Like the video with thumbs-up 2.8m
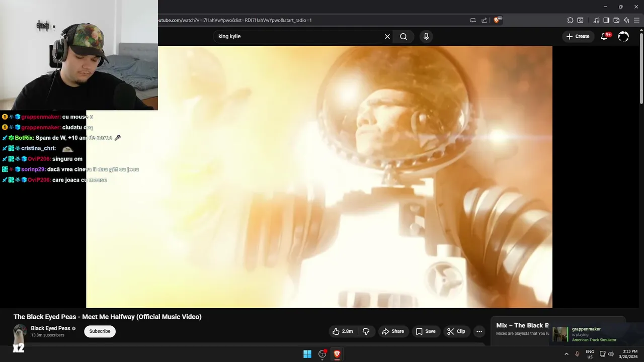The height and width of the screenshot is (362, 644). (342, 331)
